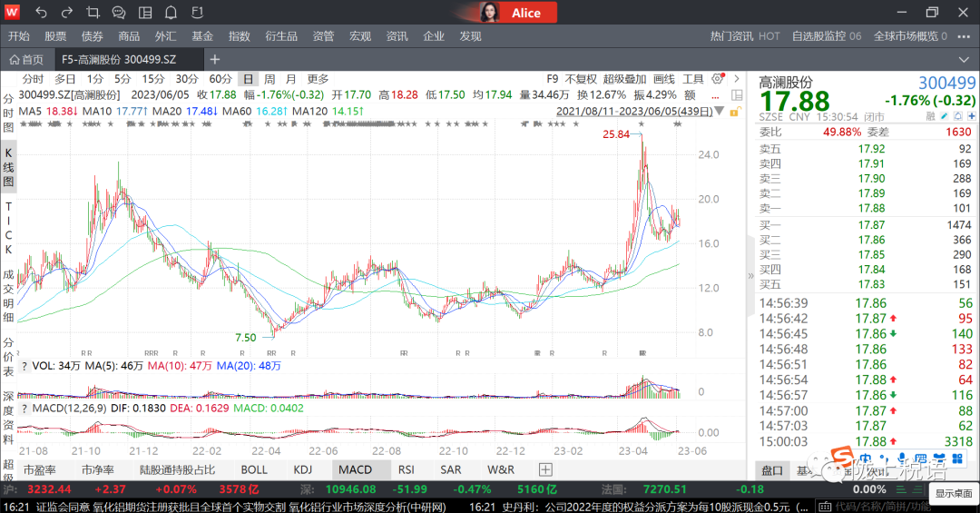Expand toolbar with right chevron arrow
This screenshot has height=513, width=980.
point(736,79)
